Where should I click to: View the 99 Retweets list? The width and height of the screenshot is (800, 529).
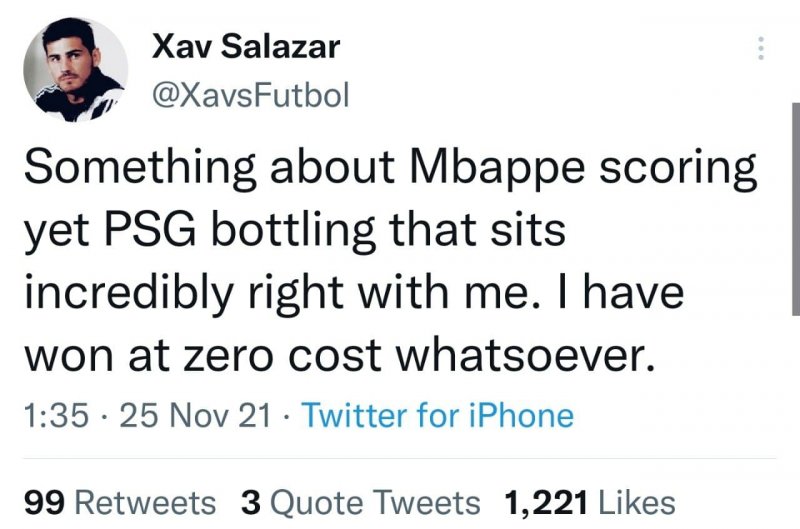point(120,501)
